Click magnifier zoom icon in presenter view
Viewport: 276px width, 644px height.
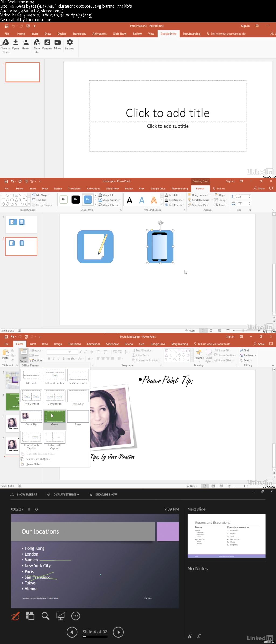click(45, 616)
